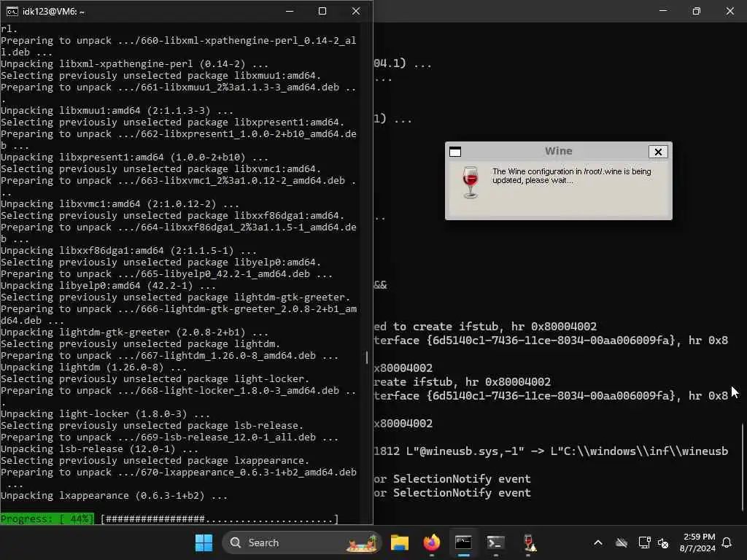Click the Windows Start button

(x=204, y=542)
